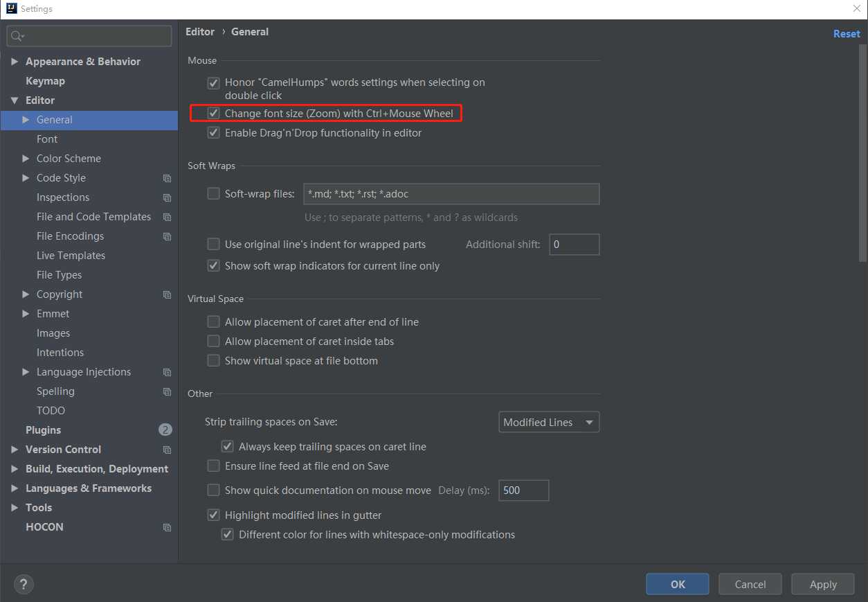Enable Allow placement of caret inside tabs
The width and height of the screenshot is (868, 602).
(x=213, y=342)
